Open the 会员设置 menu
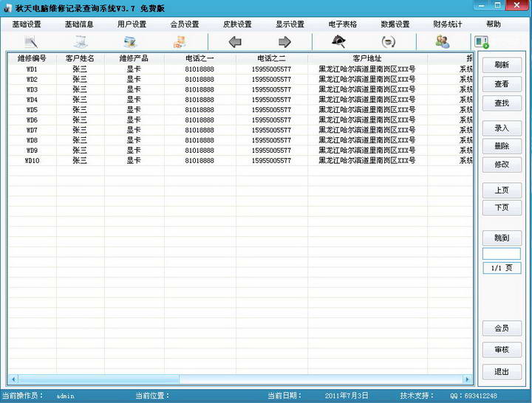Image resolution: width=532 pixels, height=403 pixels. 185,24
